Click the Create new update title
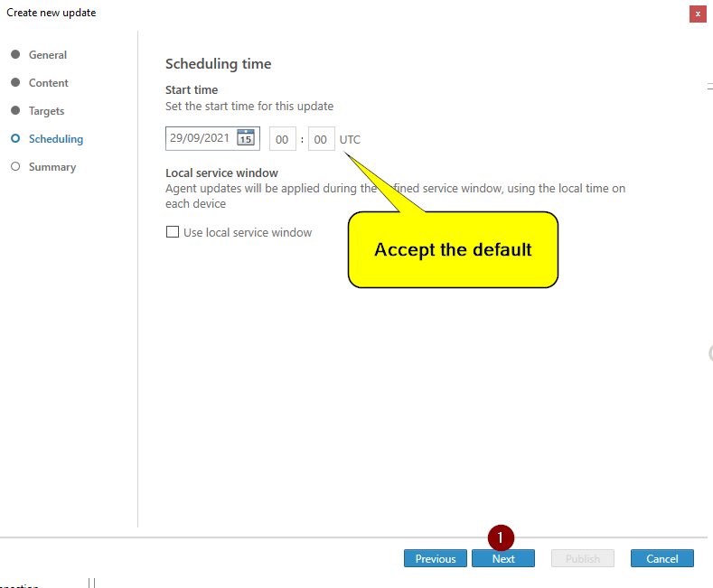The height and width of the screenshot is (588, 713). (x=51, y=13)
